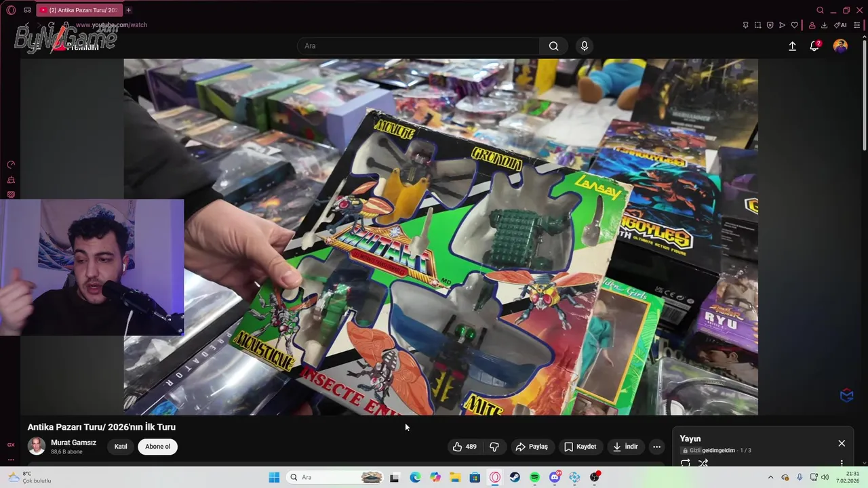
Task: Toggle playlist loop in Yayın panel
Action: (686, 464)
